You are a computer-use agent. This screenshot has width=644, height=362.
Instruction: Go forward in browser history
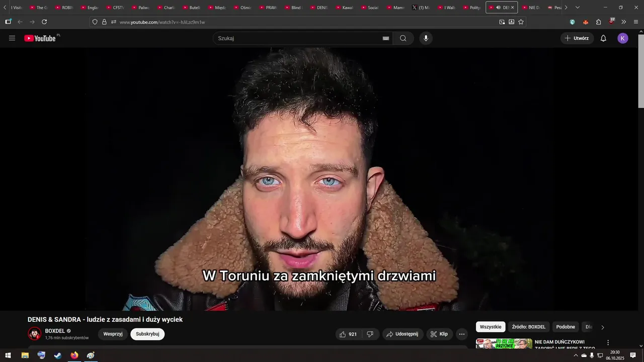[x=32, y=22]
